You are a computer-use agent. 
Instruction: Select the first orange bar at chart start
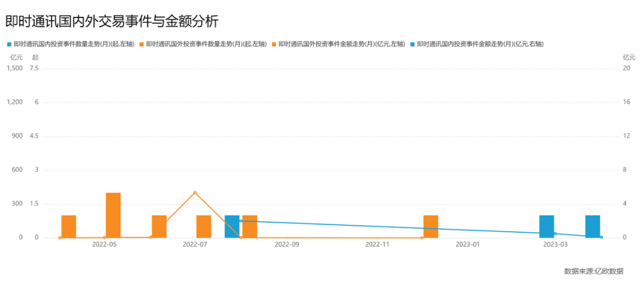69,226
